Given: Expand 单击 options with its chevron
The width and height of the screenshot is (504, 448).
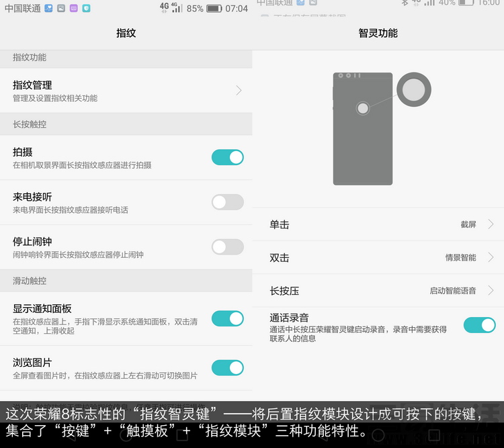Looking at the screenshot, I should tap(491, 224).
